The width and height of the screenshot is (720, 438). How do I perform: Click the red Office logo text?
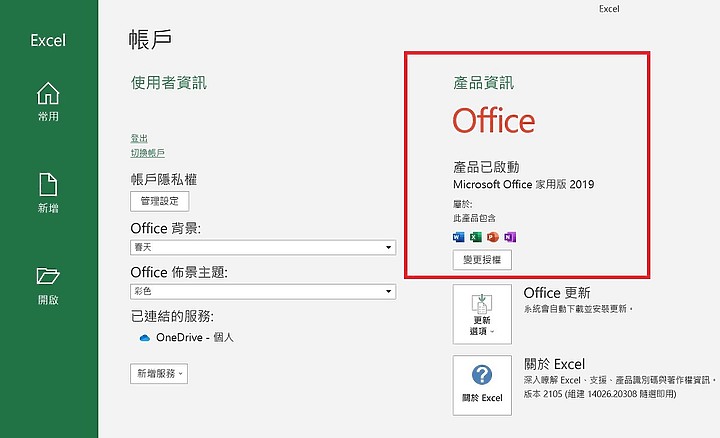click(494, 120)
